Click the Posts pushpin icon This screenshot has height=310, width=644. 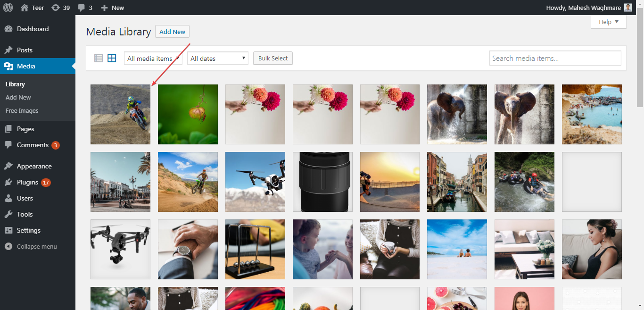[x=8, y=50]
